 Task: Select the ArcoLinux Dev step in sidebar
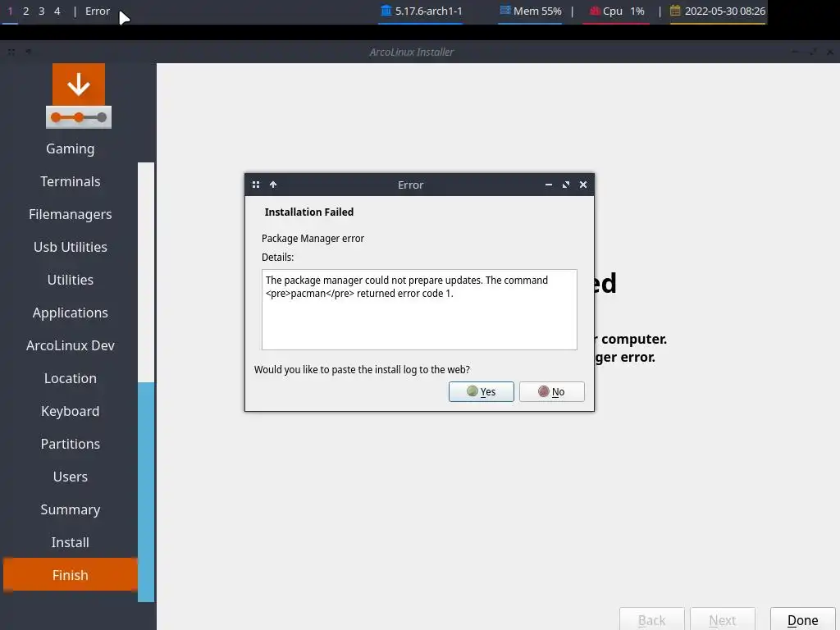[x=71, y=345]
